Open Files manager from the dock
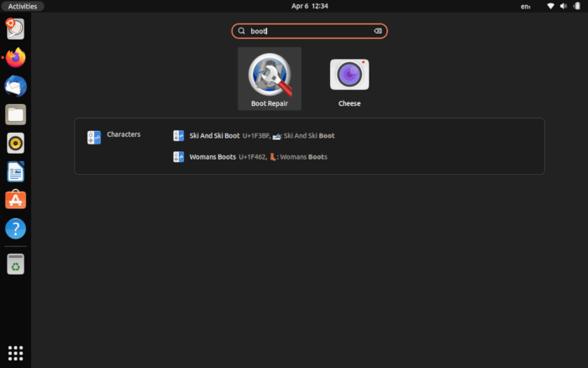Image resolution: width=588 pixels, height=368 pixels. click(x=15, y=114)
